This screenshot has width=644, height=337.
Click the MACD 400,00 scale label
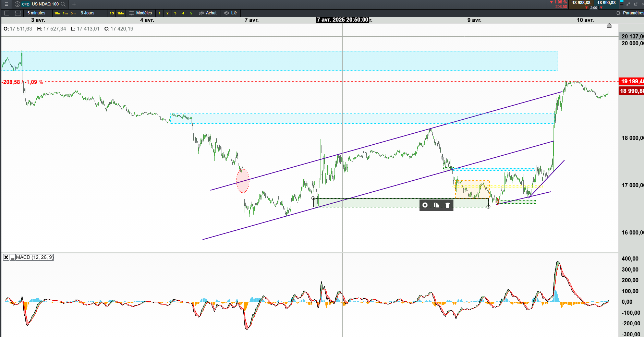tap(630, 259)
